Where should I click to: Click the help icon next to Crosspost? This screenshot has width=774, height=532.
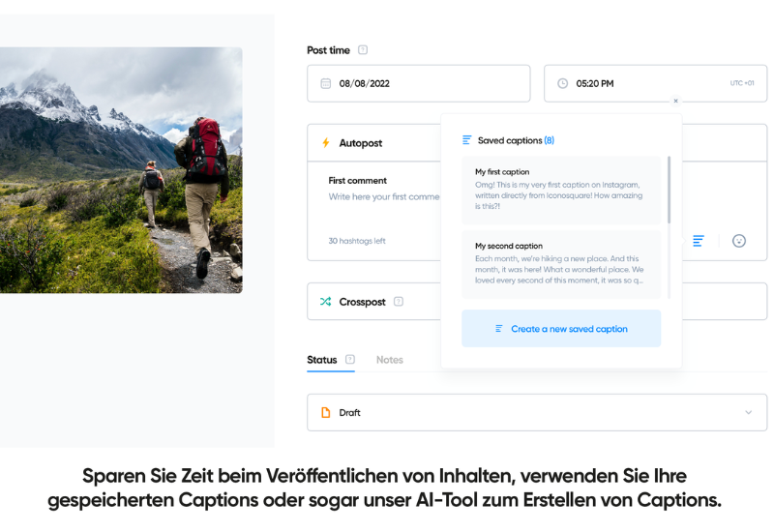tap(399, 302)
